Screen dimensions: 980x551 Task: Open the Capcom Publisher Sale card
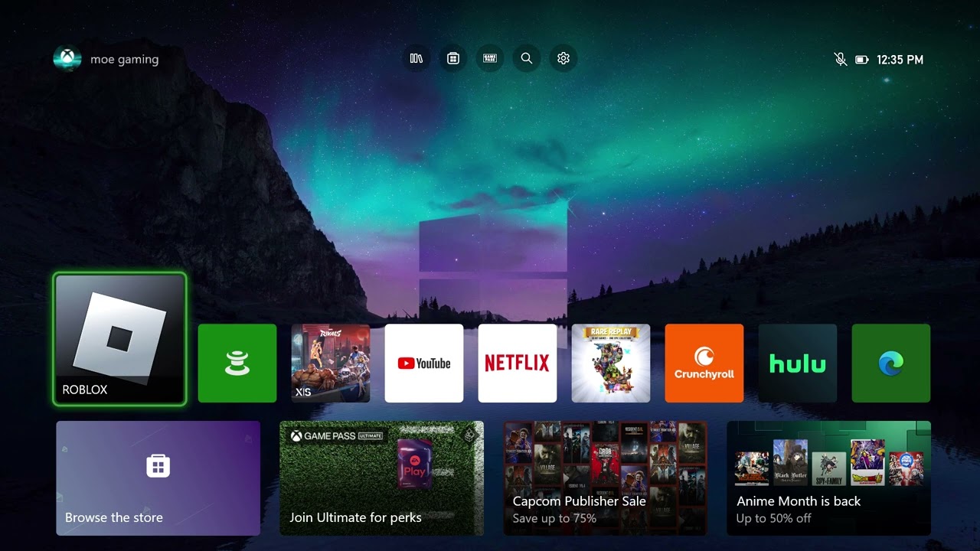[x=606, y=478]
